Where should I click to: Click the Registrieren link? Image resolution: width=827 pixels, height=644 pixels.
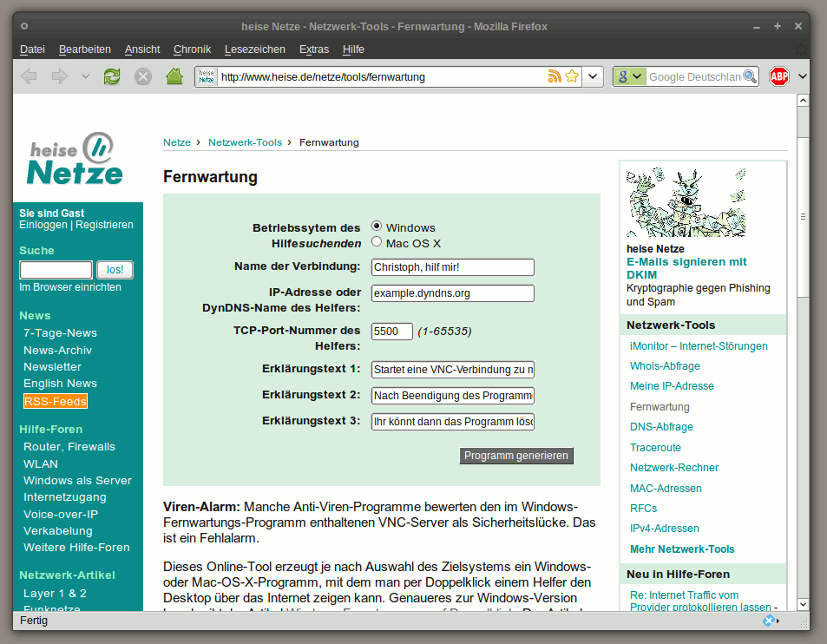click(x=104, y=225)
